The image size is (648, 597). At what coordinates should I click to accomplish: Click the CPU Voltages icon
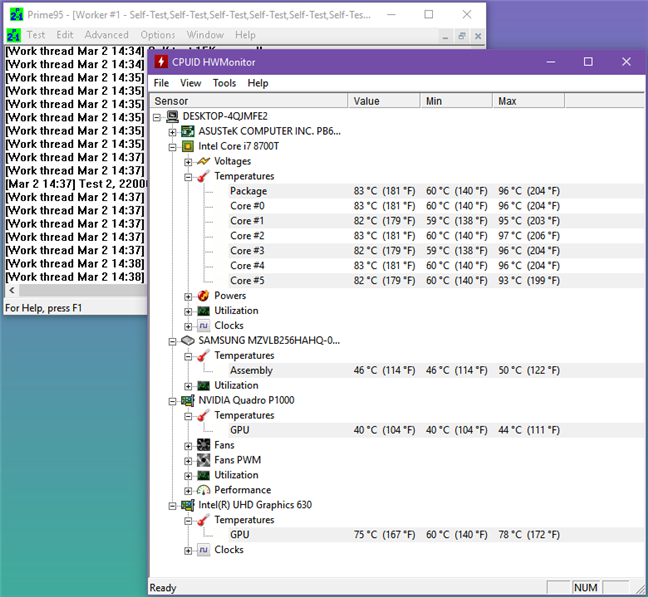[x=203, y=161]
